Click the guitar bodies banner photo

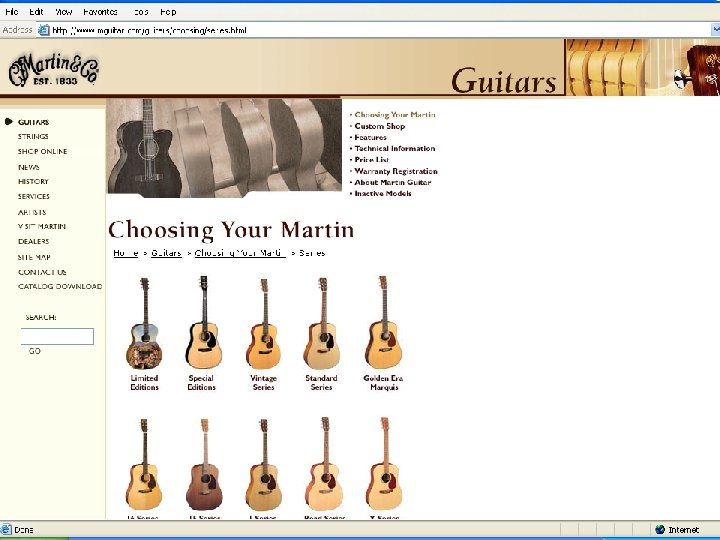point(225,148)
